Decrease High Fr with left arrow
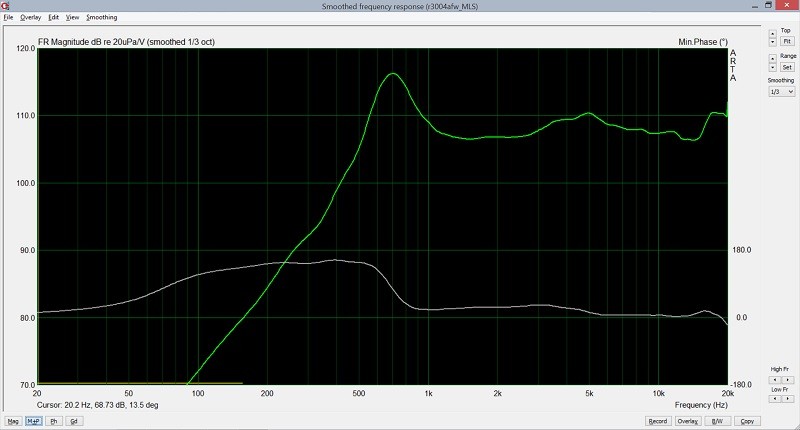This screenshot has width=800, height=430. coord(775,380)
